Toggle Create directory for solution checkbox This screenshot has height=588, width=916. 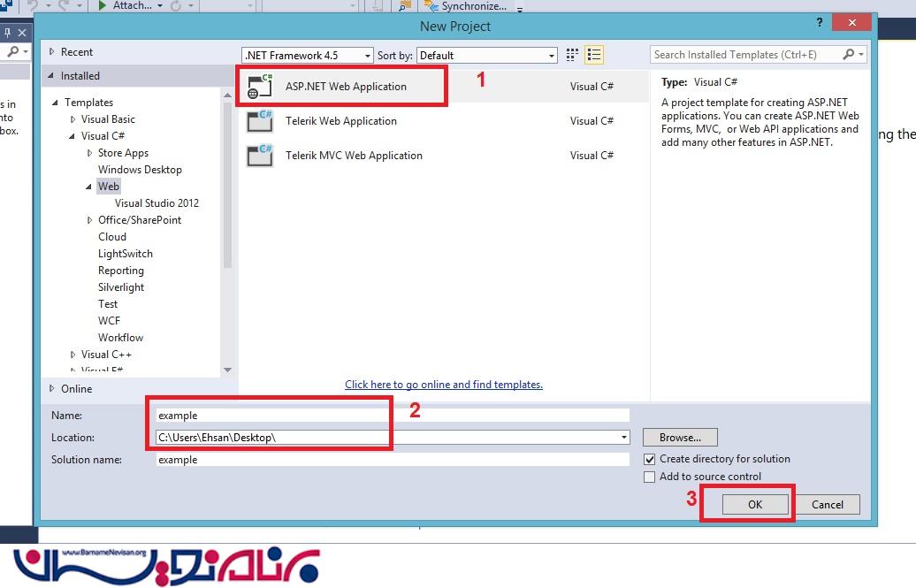click(x=649, y=460)
